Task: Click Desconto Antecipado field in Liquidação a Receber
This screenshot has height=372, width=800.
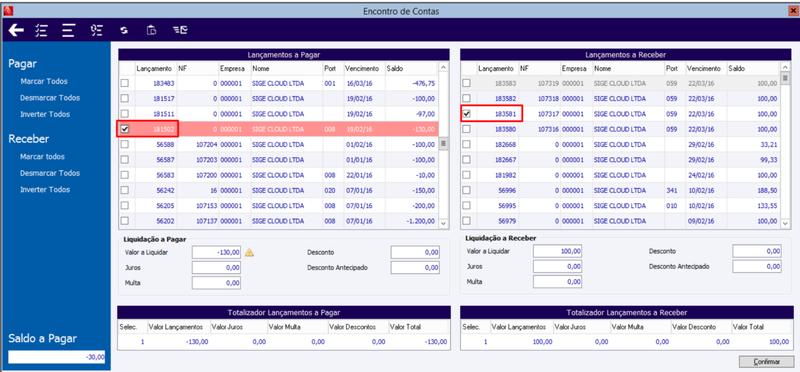Action: point(757,266)
